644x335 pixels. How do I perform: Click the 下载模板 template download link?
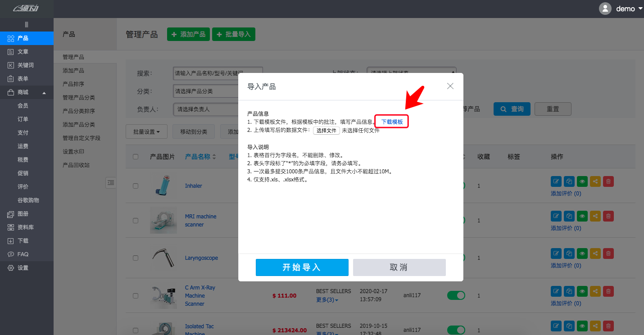click(391, 121)
